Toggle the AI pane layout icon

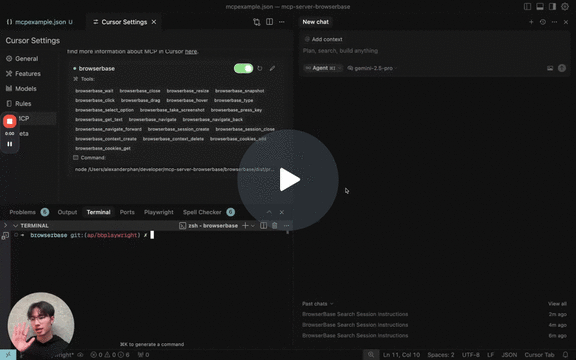[x=552, y=7]
